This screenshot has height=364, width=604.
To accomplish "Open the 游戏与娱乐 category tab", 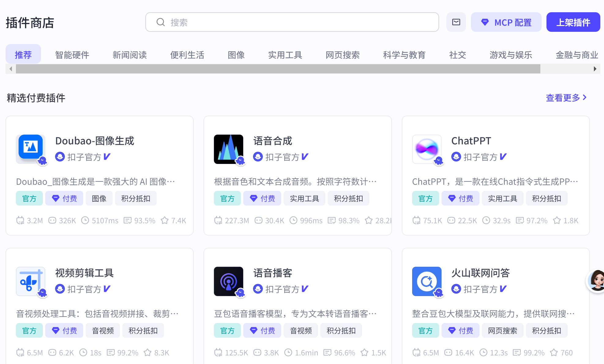I will [x=511, y=55].
